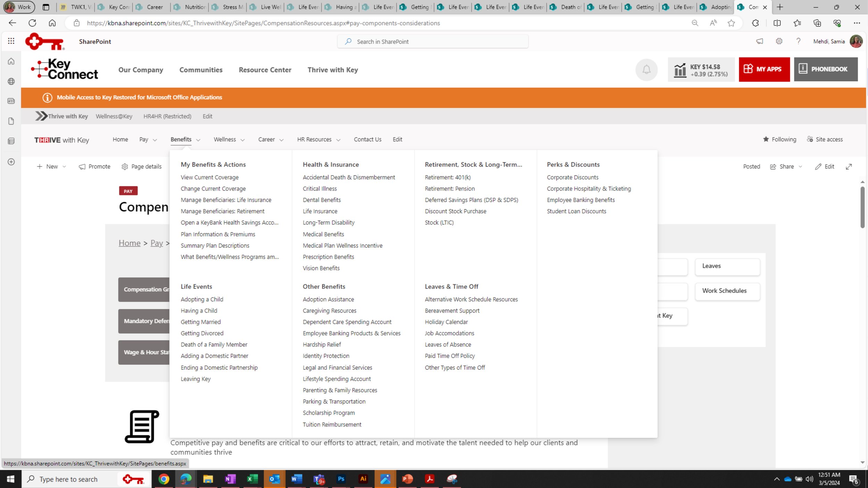Click the page vertical scrollbar thumb
868x488 pixels.
[x=862, y=207]
